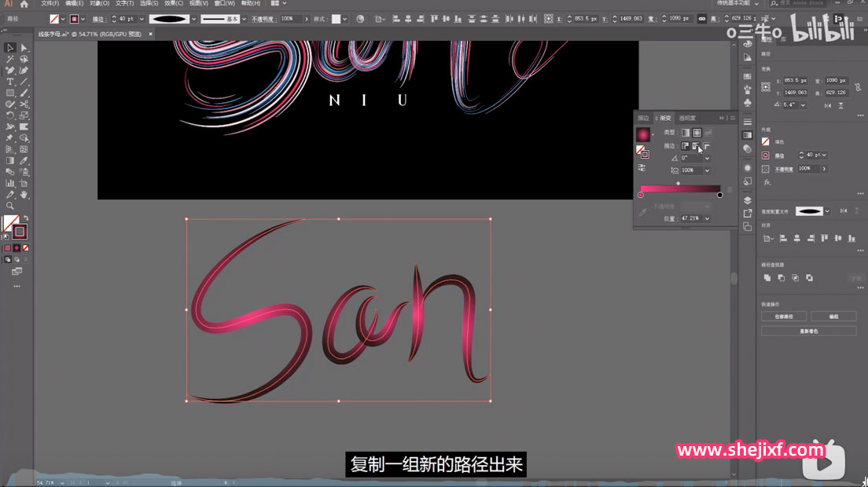The image size is (868, 487).
Task: Switch to the 透明度 tab in Gradient panel
Action: [687, 118]
